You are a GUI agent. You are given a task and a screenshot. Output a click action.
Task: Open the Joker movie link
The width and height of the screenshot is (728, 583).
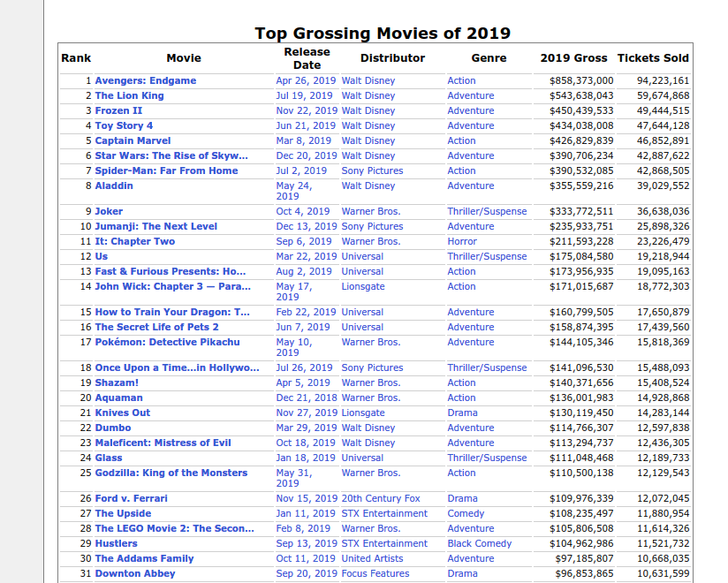click(x=109, y=211)
